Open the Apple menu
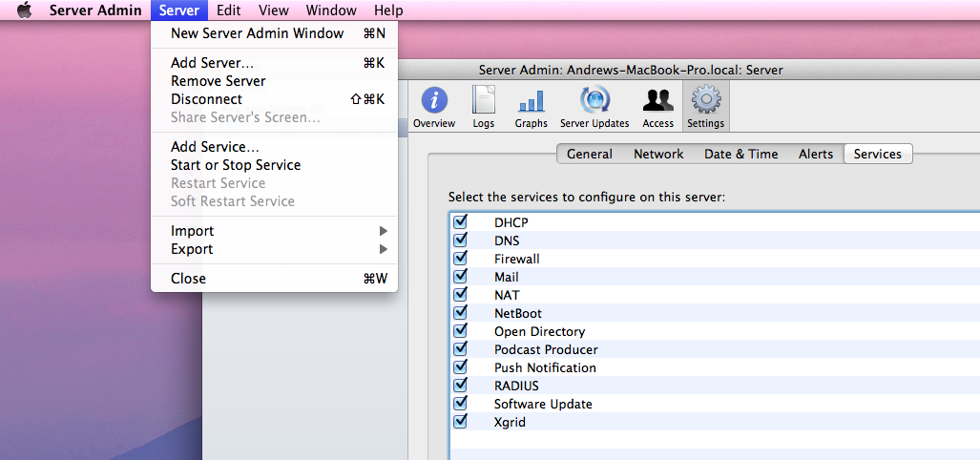 pyautogui.click(x=25, y=10)
